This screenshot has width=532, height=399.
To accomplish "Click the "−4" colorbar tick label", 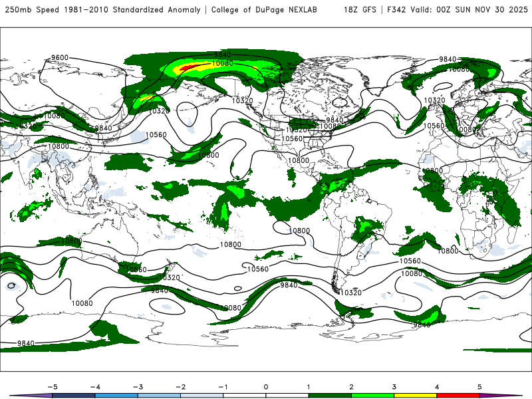I will (x=95, y=387).
